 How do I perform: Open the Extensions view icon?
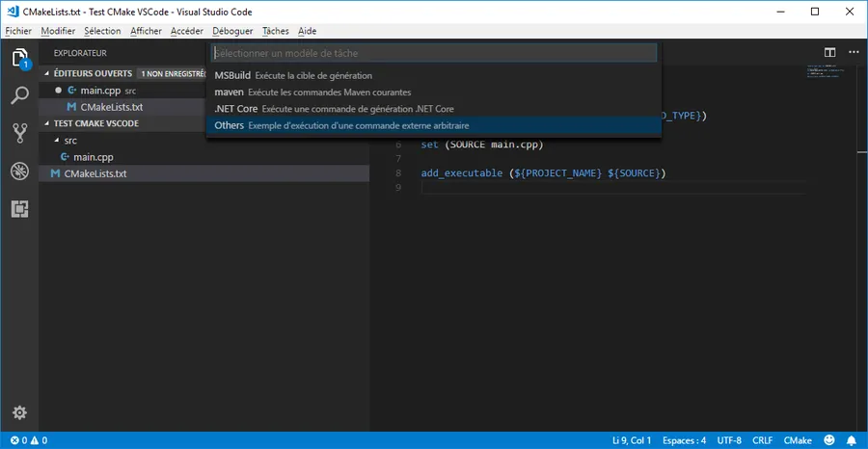point(19,209)
